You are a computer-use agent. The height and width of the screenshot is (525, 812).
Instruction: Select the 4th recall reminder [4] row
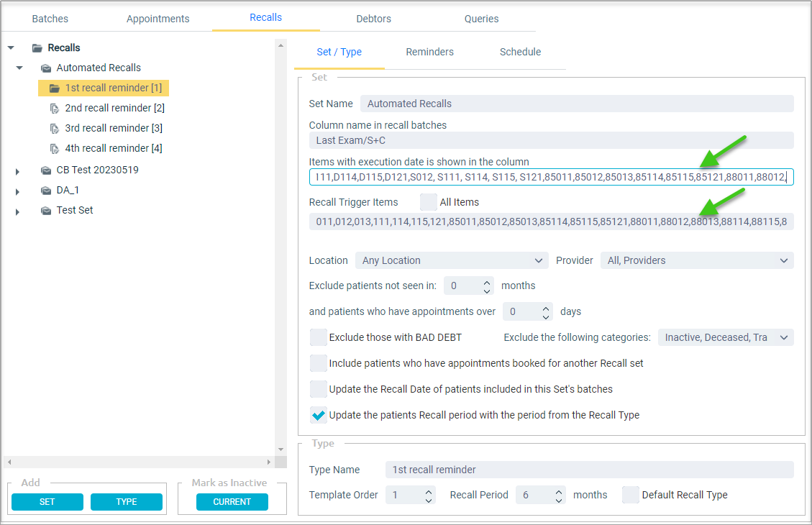[114, 149]
